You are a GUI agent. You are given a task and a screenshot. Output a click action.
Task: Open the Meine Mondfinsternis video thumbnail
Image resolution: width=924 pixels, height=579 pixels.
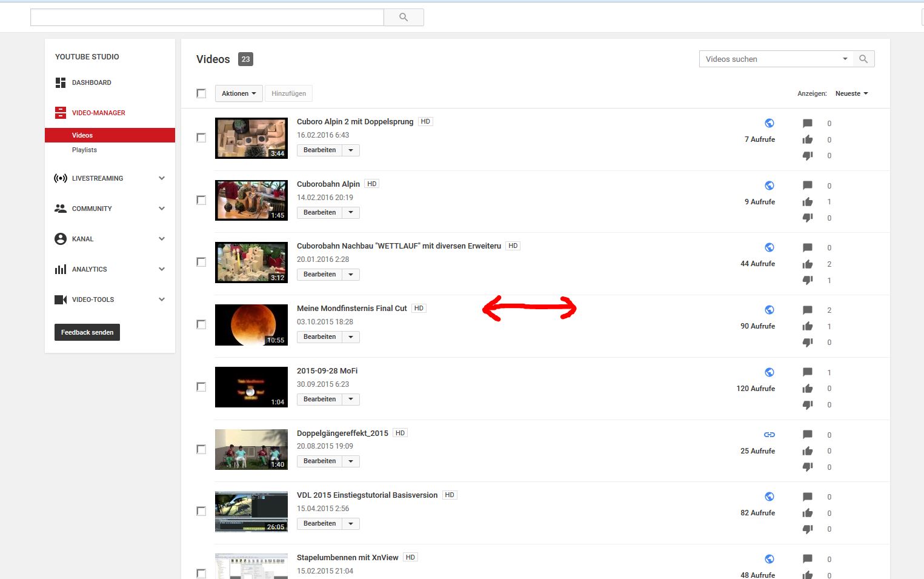(x=251, y=325)
